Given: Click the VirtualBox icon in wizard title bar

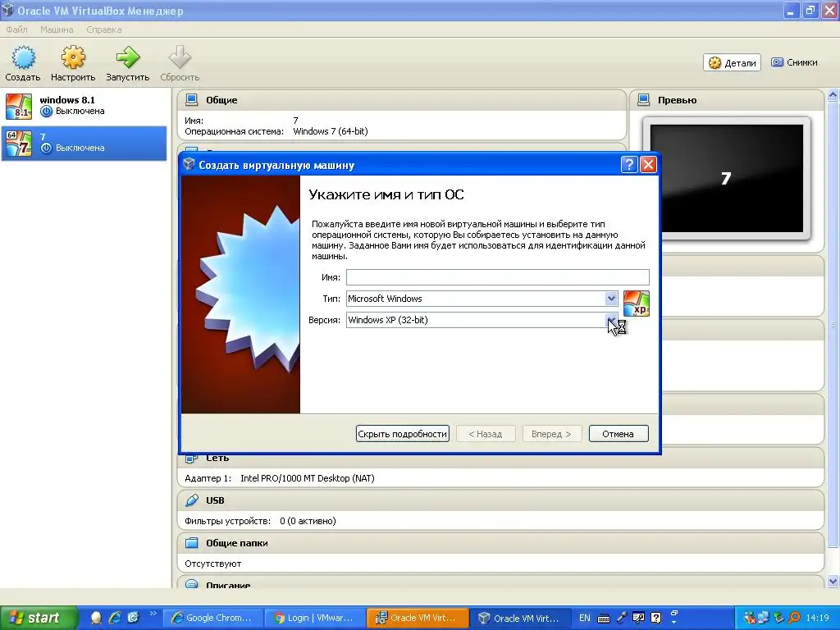Looking at the screenshot, I should click(189, 164).
